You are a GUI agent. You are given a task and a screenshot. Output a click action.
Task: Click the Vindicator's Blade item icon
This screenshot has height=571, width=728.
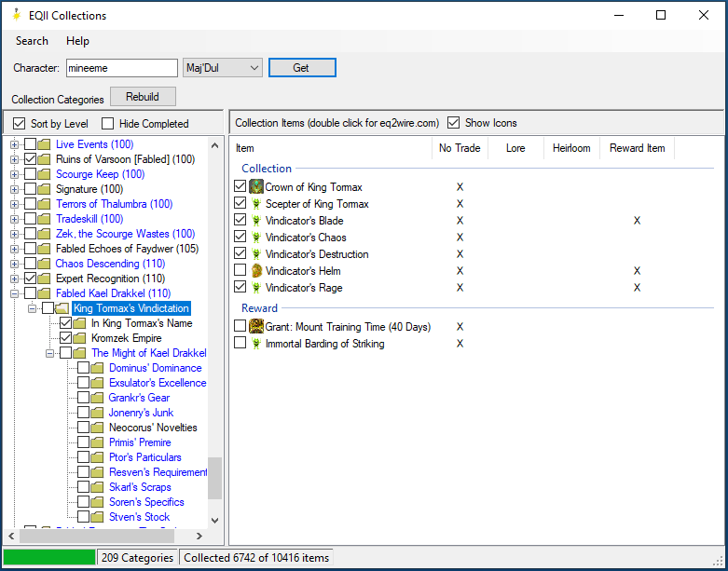pos(256,221)
